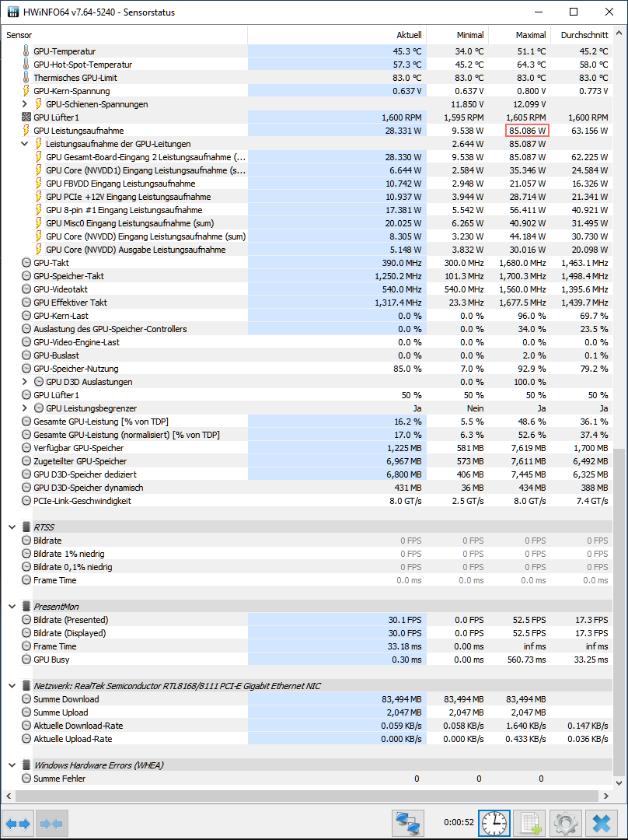This screenshot has width=628, height=840.
Task: Click chip icon beside Netzwerk RealTek header
Action: [x=26, y=686]
